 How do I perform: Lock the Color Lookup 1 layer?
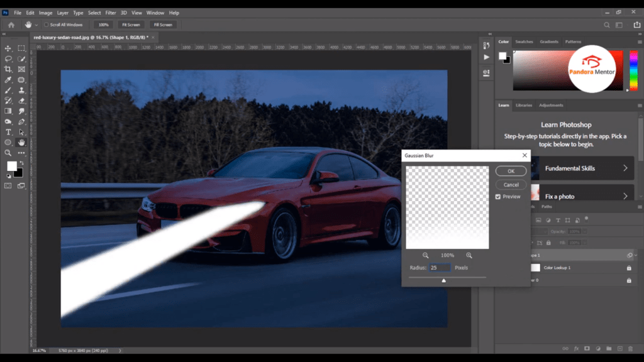point(629,268)
